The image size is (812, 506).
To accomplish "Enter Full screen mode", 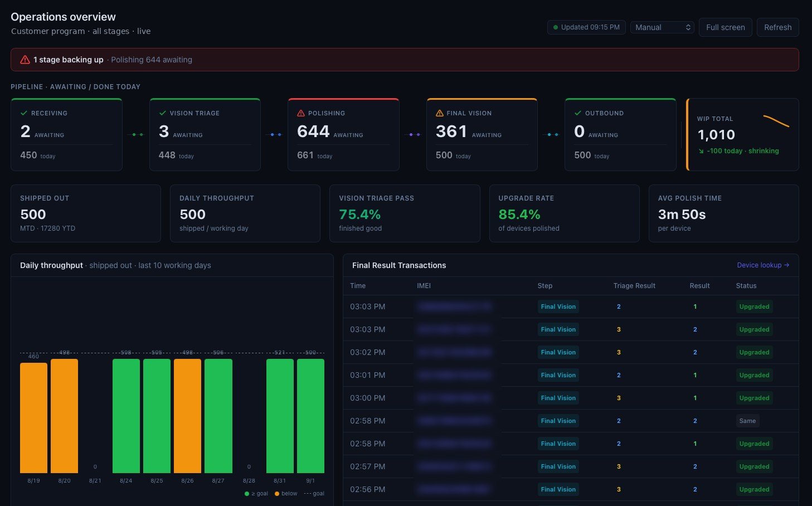I will [726, 27].
